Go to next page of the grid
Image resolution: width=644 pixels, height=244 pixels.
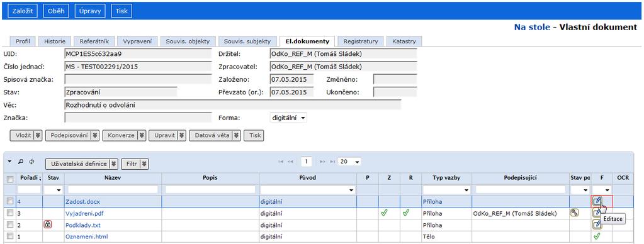point(322,162)
